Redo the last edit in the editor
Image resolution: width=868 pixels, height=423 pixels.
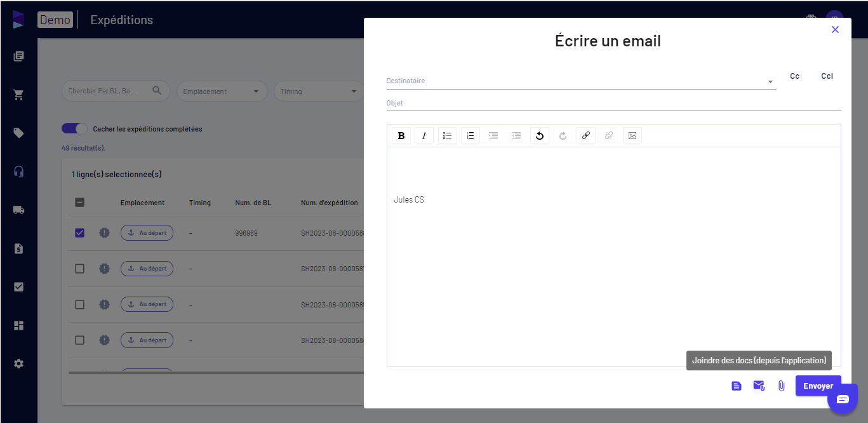[x=563, y=135]
